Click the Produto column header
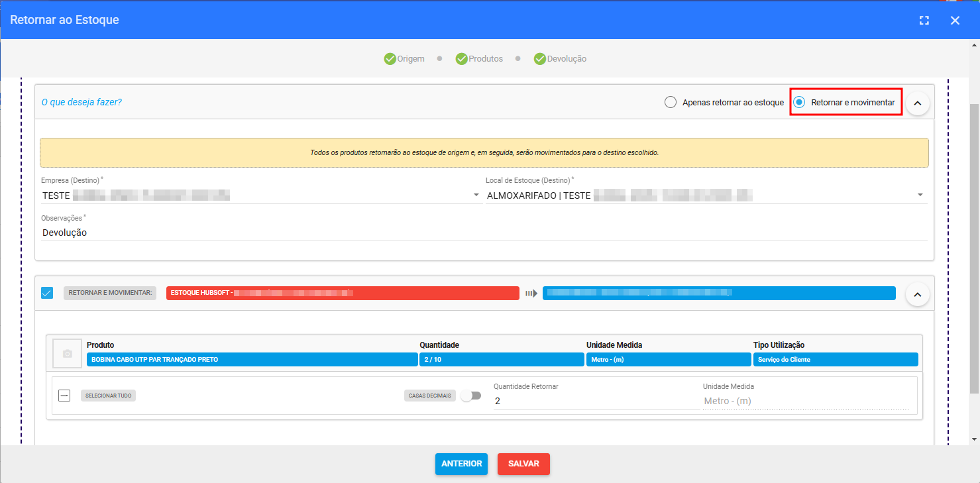 100,345
